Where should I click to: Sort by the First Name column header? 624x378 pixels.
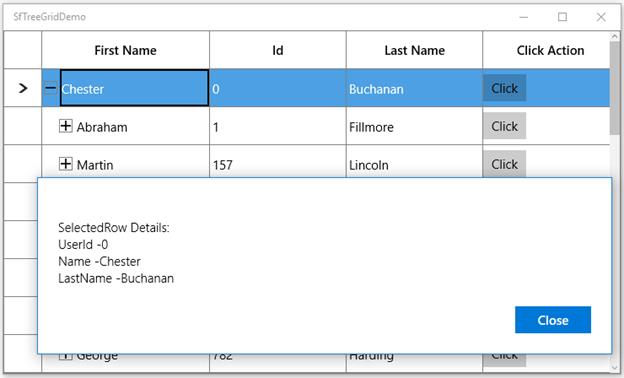tap(125, 50)
